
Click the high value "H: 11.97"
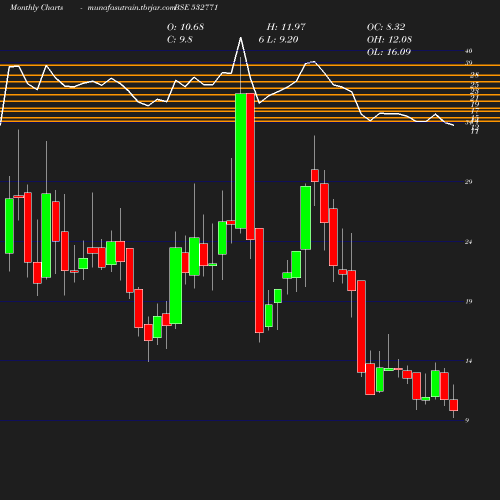(x=286, y=27)
